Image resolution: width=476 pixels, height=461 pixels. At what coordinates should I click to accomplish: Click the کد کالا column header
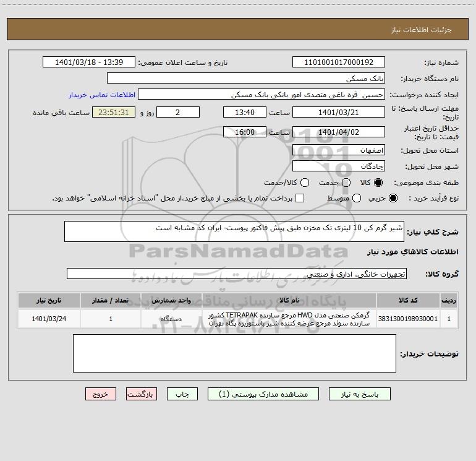[408, 300]
